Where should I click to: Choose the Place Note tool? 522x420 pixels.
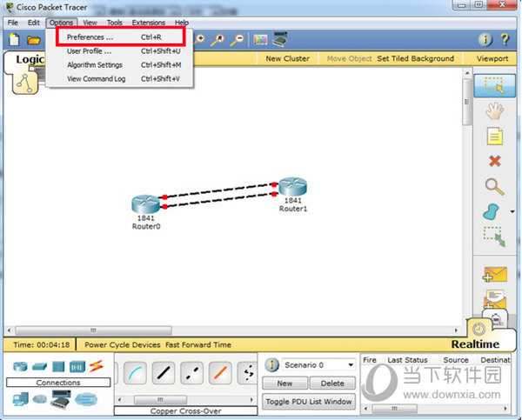495,137
